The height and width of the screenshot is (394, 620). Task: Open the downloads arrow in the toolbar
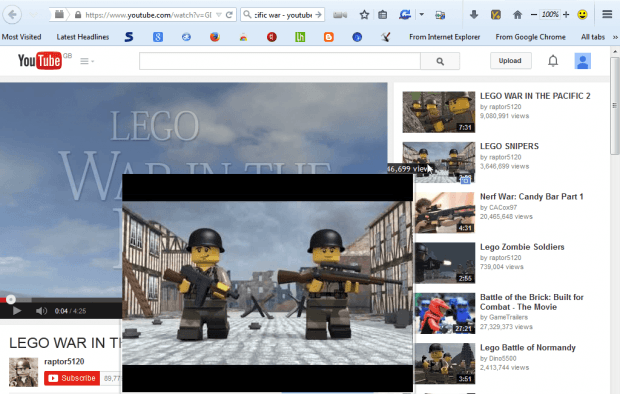tap(474, 15)
